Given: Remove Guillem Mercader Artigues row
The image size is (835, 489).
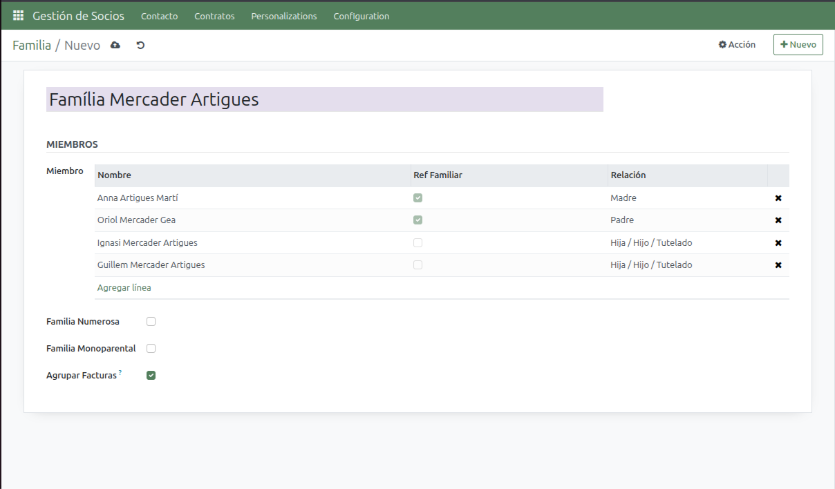Looking at the screenshot, I should (x=778, y=265).
